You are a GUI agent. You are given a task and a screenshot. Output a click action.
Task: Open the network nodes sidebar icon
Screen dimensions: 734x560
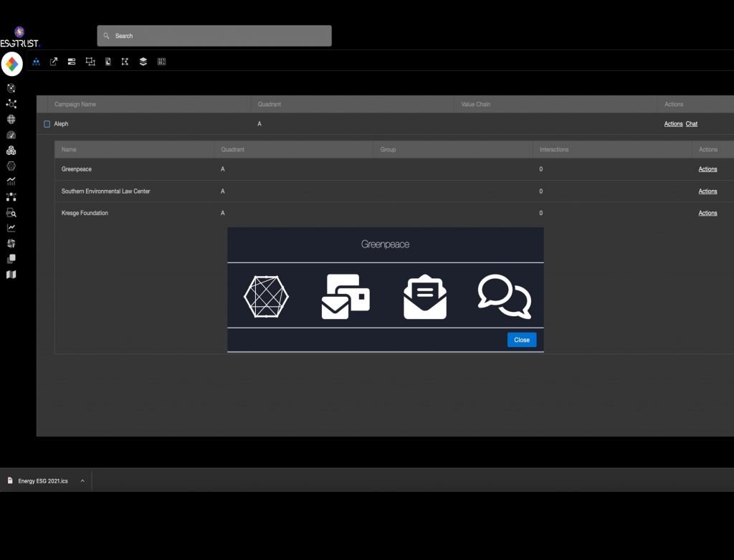click(x=11, y=104)
